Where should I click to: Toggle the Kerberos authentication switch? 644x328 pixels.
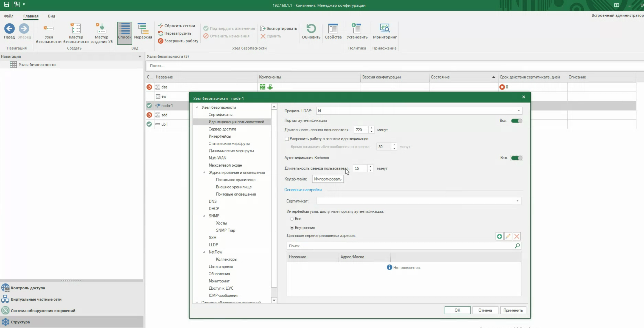[516, 158]
